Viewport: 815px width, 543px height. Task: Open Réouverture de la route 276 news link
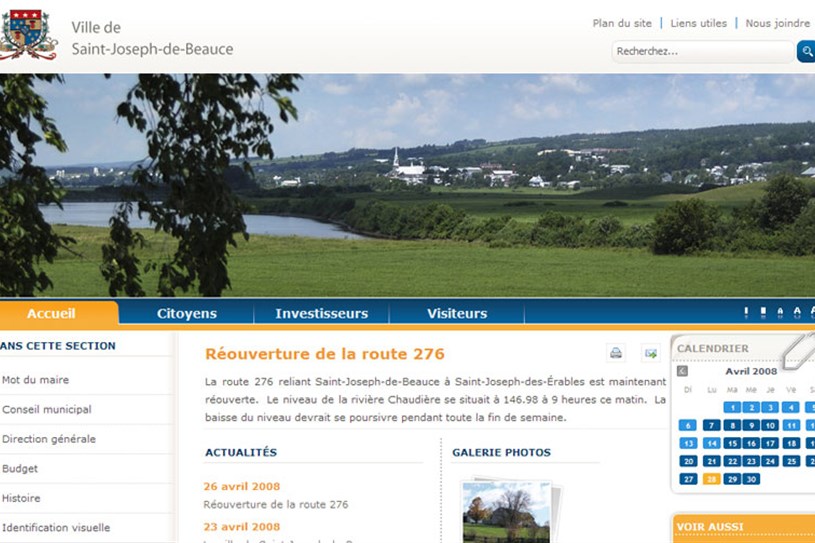pos(276,505)
